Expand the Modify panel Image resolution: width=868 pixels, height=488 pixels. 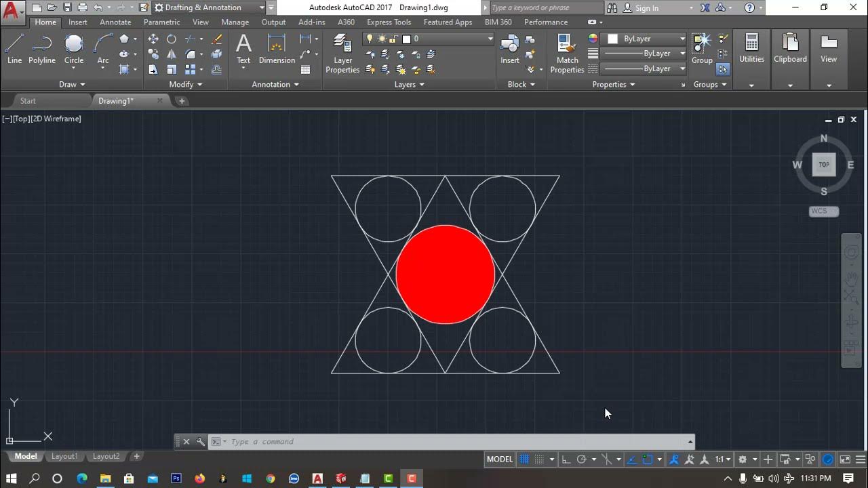click(186, 84)
